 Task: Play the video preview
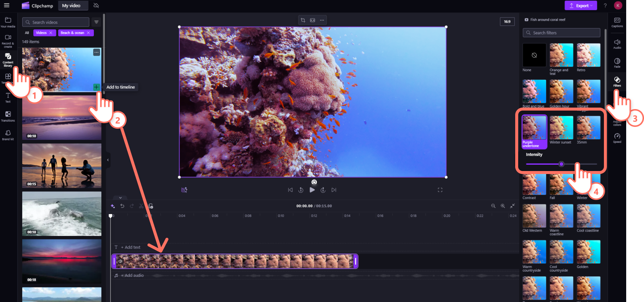pos(312,190)
